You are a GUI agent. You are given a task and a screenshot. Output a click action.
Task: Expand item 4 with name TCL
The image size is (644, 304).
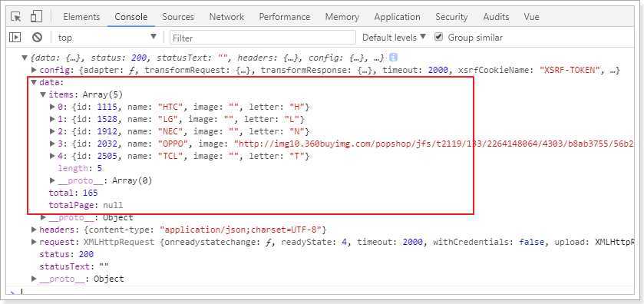point(52,156)
